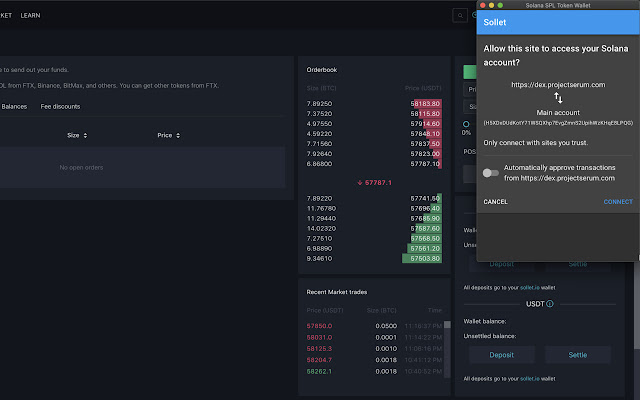
Task: Enable automatically approve transactions toggle
Action: pos(491,172)
